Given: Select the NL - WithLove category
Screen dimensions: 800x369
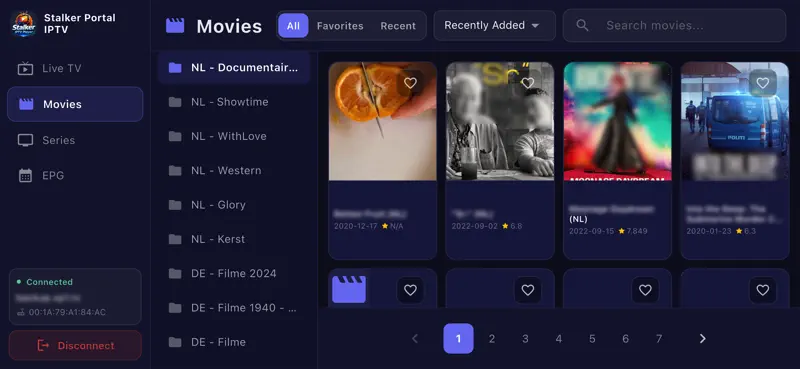Looking at the screenshot, I should pos(234,136).
